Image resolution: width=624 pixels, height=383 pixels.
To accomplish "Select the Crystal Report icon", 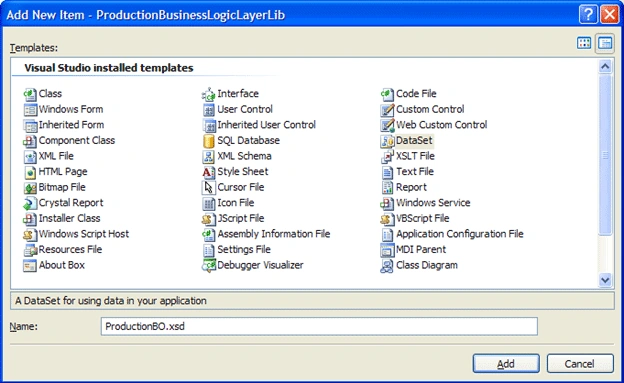I will click(30, 203).
